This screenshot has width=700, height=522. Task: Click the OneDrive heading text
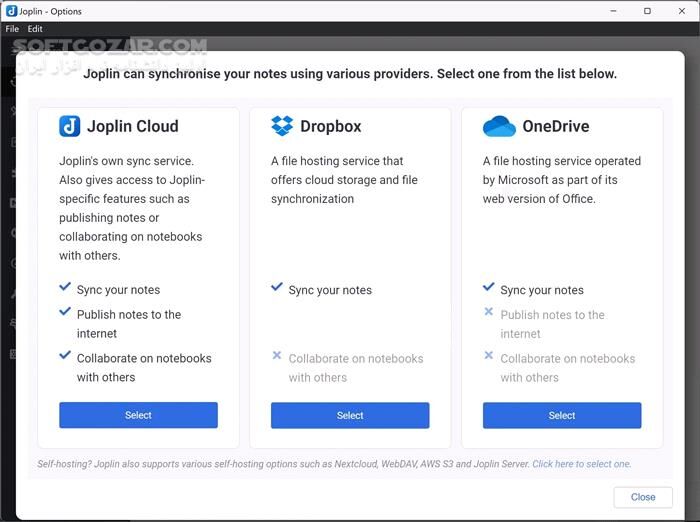tap(555, 127)
